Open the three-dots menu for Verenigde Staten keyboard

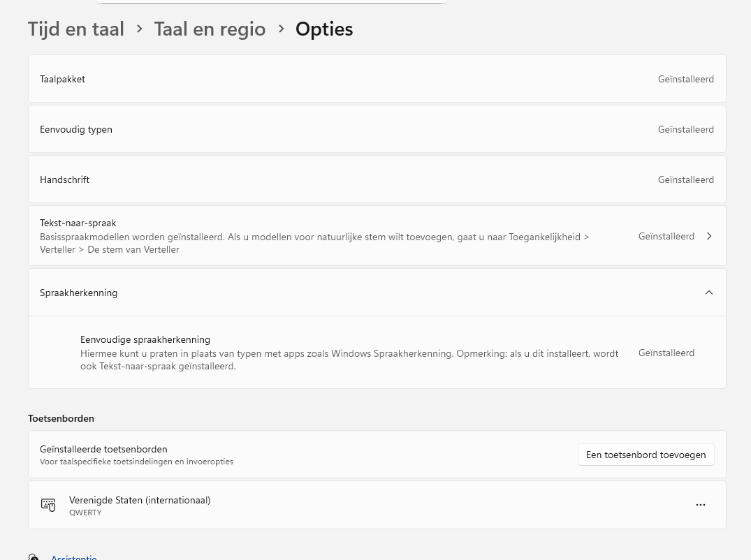pos(700,505)
